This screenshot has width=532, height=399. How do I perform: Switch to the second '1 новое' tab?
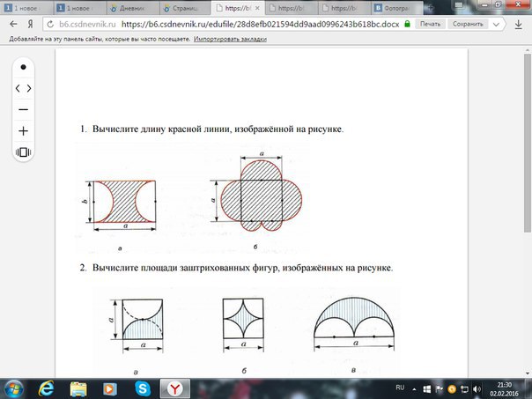[x=79, y=8]
